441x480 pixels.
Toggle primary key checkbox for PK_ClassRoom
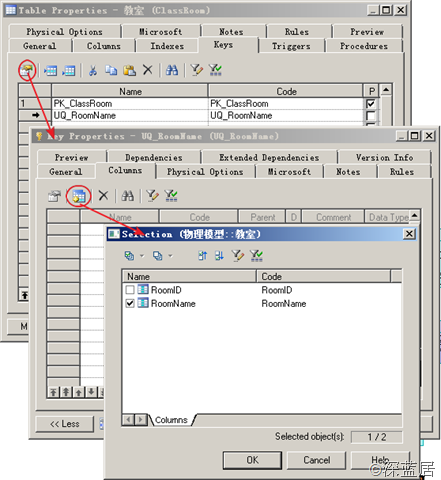(x=371, y=104)
